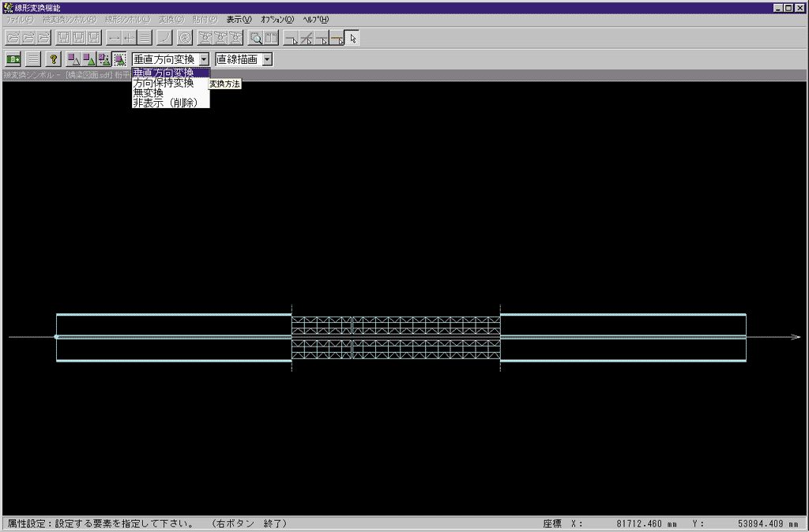Open the 垂直方向変換 combo box arrow
809x532 pixels.
tap(205, 59)
